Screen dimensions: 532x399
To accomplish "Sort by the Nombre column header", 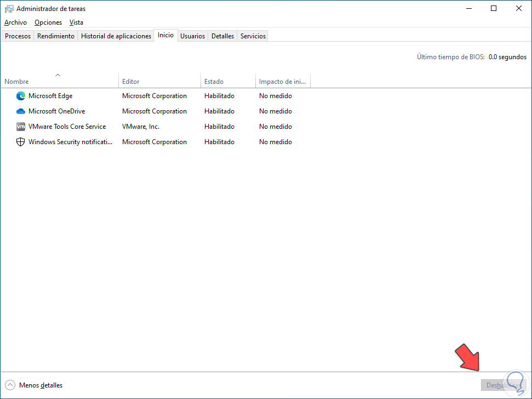I will click(x=60, y=81).
